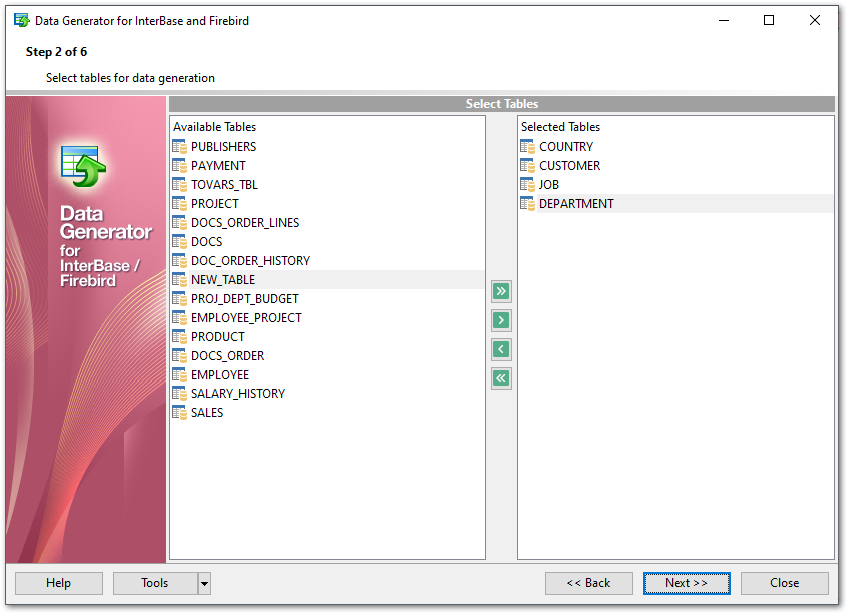Click the move selected table left button

[x=501, y=349]
